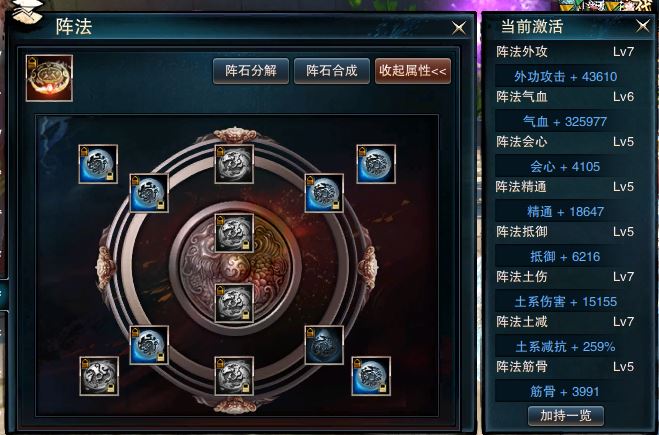Select the top silver stone on outer ring
The image size is (659, 435).
click(x=234, y=164)
